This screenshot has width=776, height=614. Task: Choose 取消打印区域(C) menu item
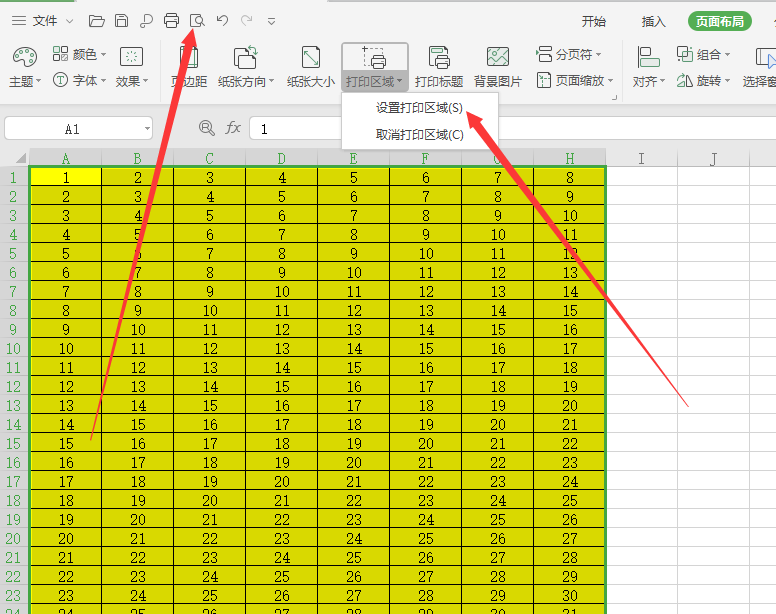pyautogui.click(x=419, y=135)
